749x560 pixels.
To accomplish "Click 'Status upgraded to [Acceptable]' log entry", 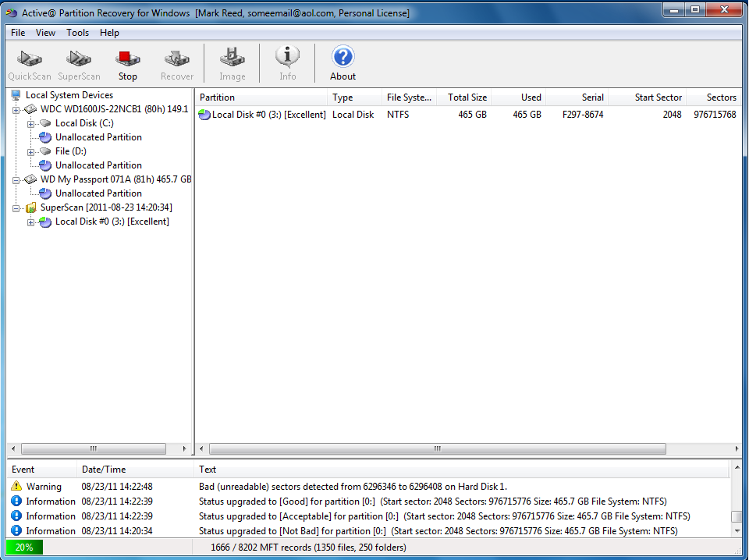I will (x=444, y=516).
